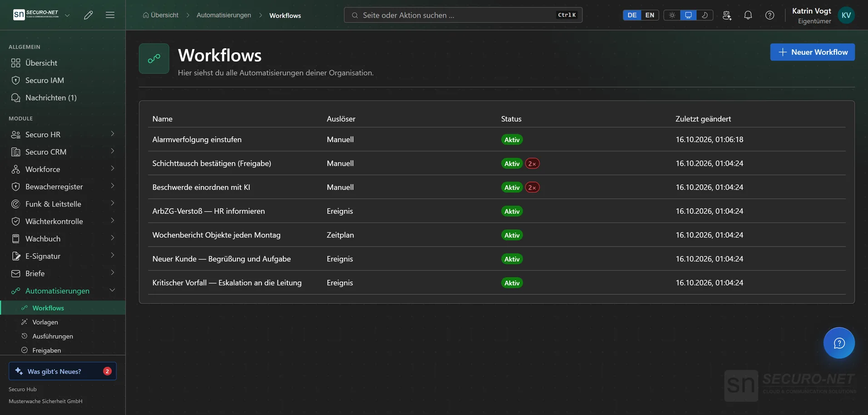The height and width of the screenshot is (415, 868).
Task: Click the Securo-Net logo at top left
Action: coord(36,15)
